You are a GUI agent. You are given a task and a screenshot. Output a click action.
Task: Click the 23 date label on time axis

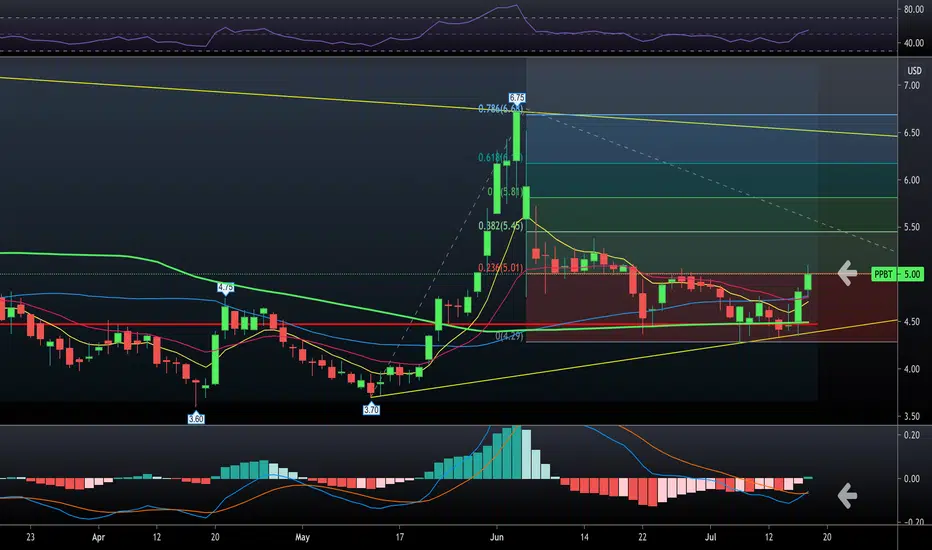pos(30,537)
